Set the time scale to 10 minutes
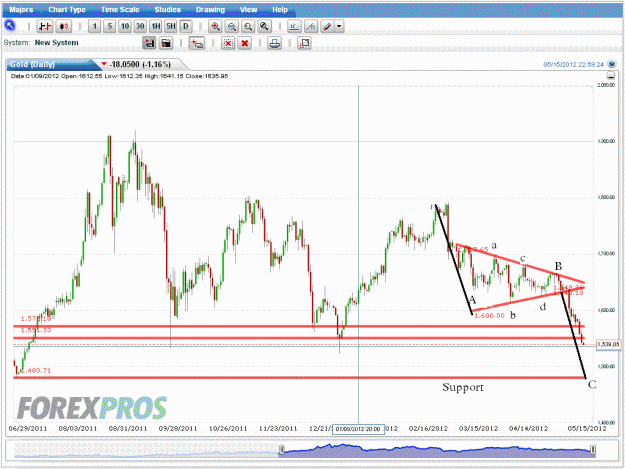 tap(125, 27)
